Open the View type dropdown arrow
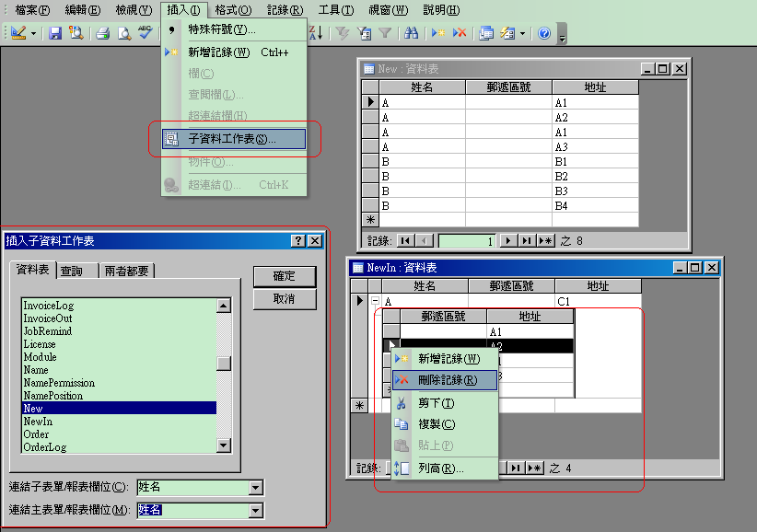The image size is (757, 532). click(33, 33)
